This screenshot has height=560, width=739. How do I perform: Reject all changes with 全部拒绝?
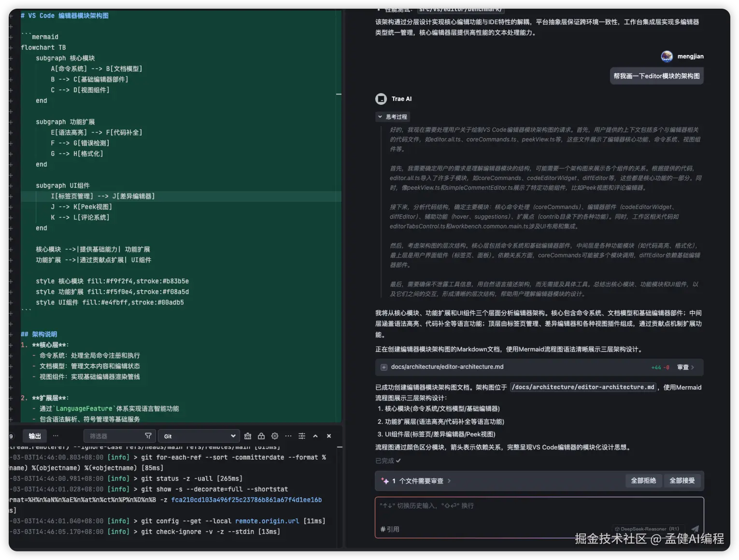[643, 481]
